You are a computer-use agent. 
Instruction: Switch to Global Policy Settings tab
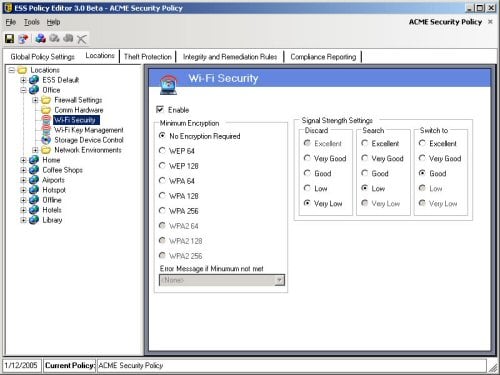tap(43, 57)
